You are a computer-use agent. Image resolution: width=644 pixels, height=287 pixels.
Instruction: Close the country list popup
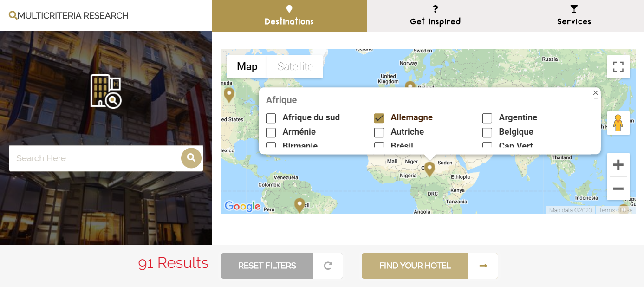click(x=595, y=93)
